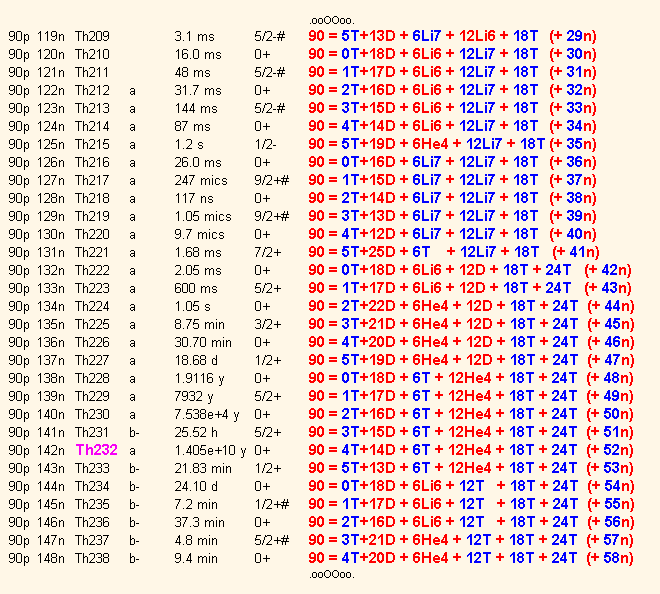This screenshot has width=660, height=594.
Task: Select the 1/2- spin value for Th215
Action: [x=265, y=144]
